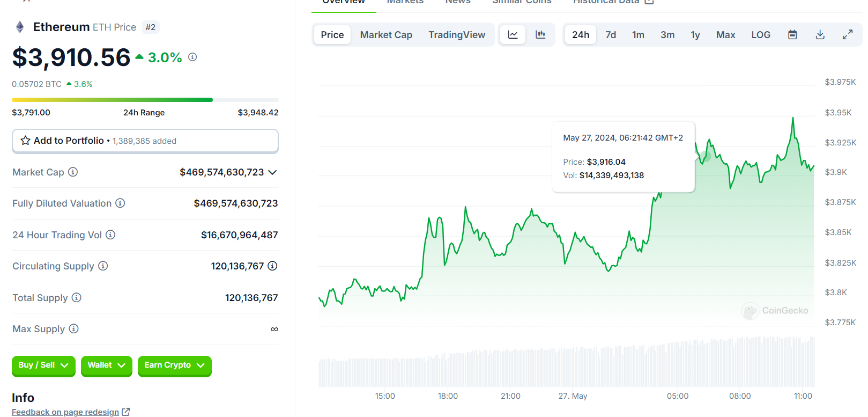The height and width of the screenshot is (417, 868).
Task: Click the Ethereum diamond logo icon
Action: click(x=20, y=27)
